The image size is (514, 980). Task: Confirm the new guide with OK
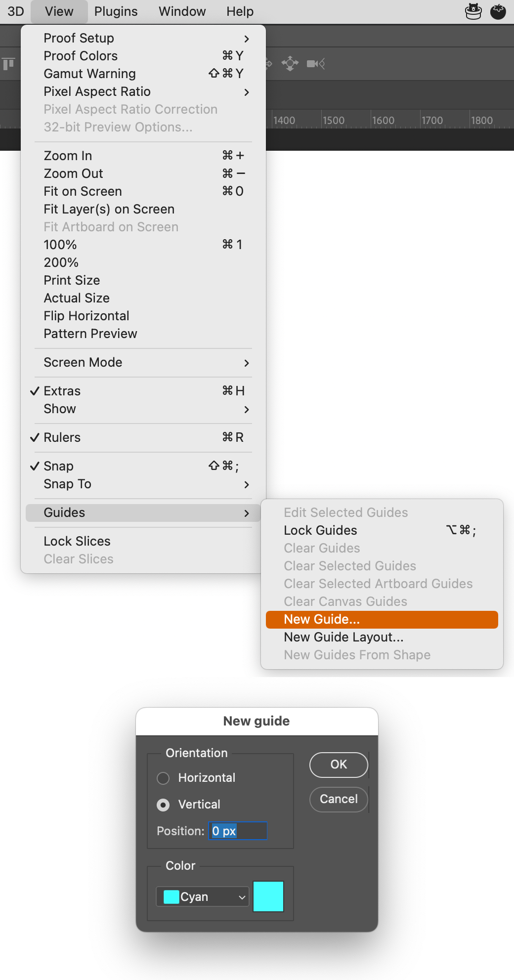coord(338,765)
